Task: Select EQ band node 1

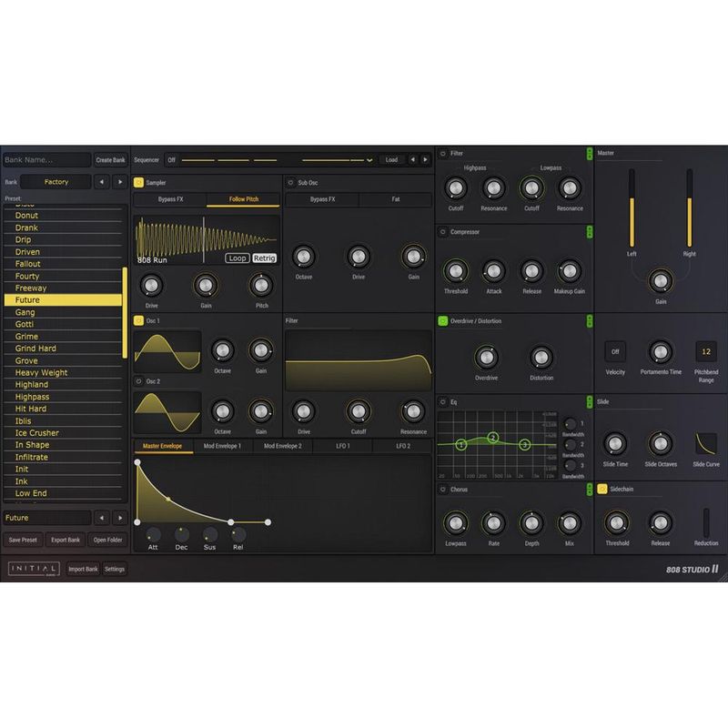Action: pyautogui.click(x=461, y=445)
